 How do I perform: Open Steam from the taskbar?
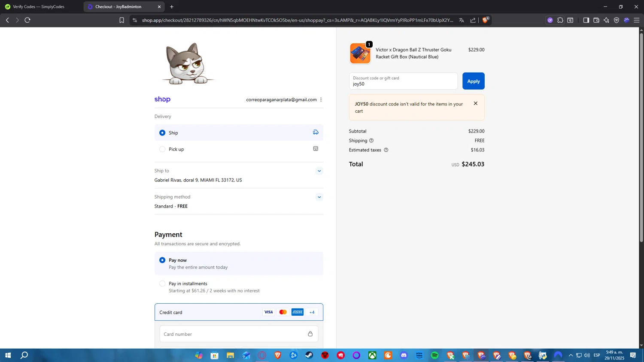click(309, 355)
